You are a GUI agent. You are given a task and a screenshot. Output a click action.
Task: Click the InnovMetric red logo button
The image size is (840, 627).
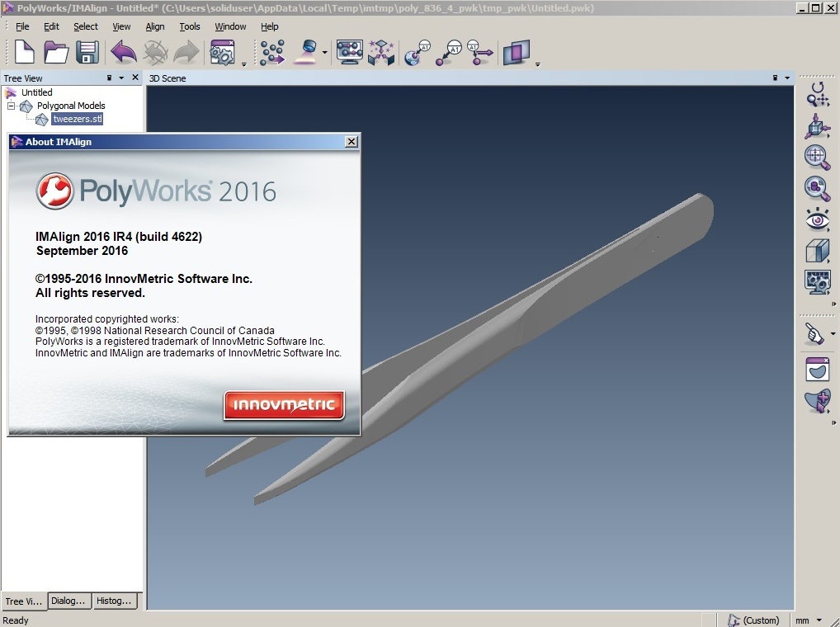pos(284,405)
